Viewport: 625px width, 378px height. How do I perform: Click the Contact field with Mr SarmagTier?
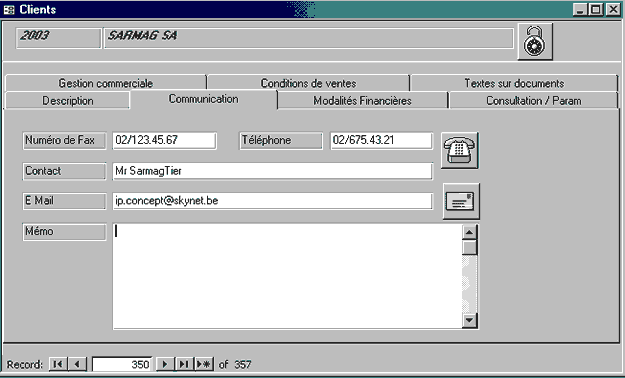[x=273, y=171]
